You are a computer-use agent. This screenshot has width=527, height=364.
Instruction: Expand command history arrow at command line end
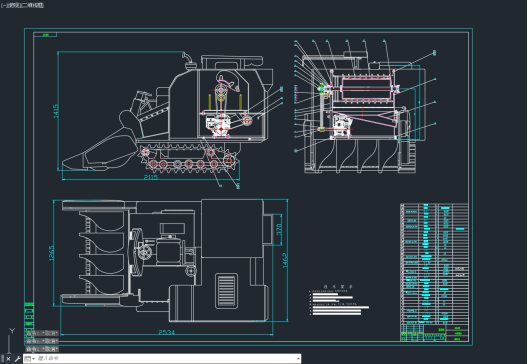(x=298, y=359)
